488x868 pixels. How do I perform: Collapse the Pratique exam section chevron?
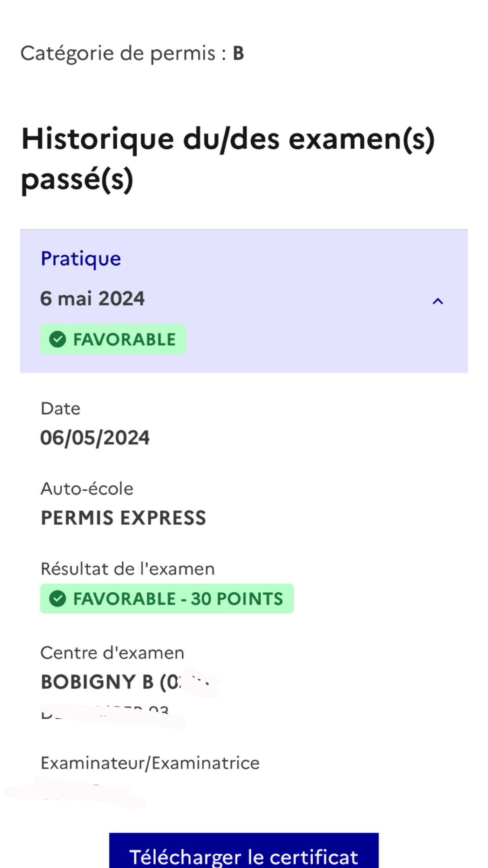coord(438,302)
